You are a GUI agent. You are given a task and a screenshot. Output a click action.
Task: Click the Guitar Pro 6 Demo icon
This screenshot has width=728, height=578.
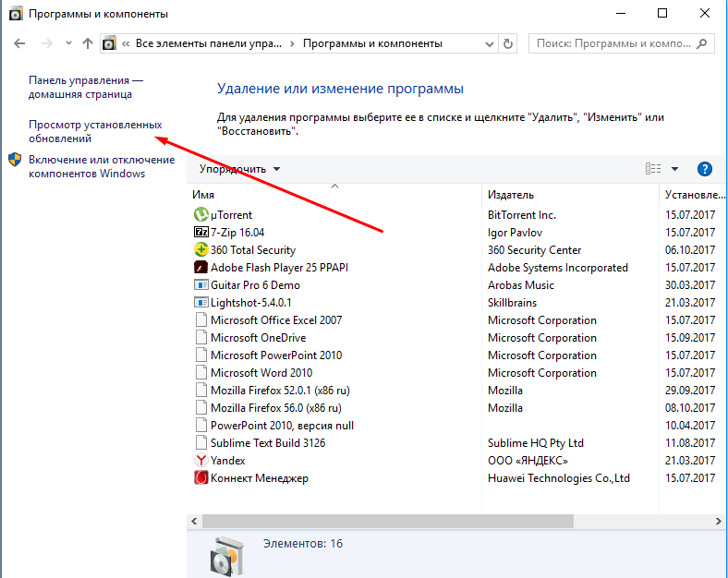click(201, 284)
